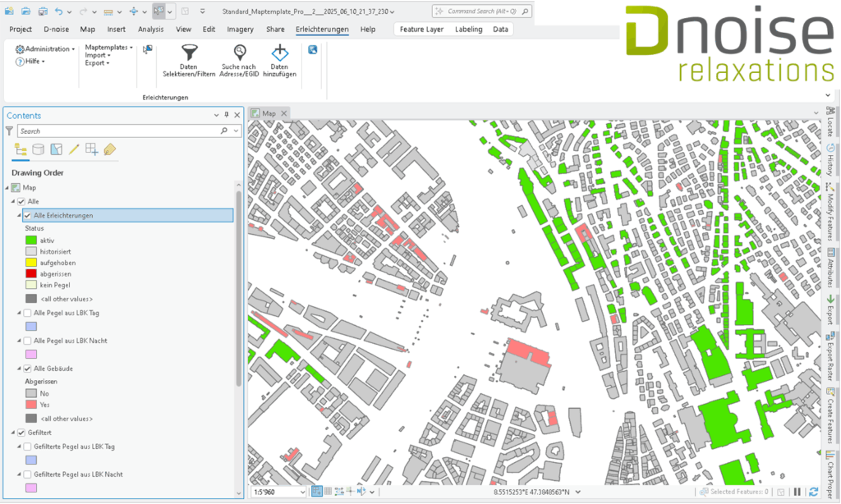Select List By Data Source cylinder icon
The height and width of the screenshot is (504, 841).
(38, 149)
